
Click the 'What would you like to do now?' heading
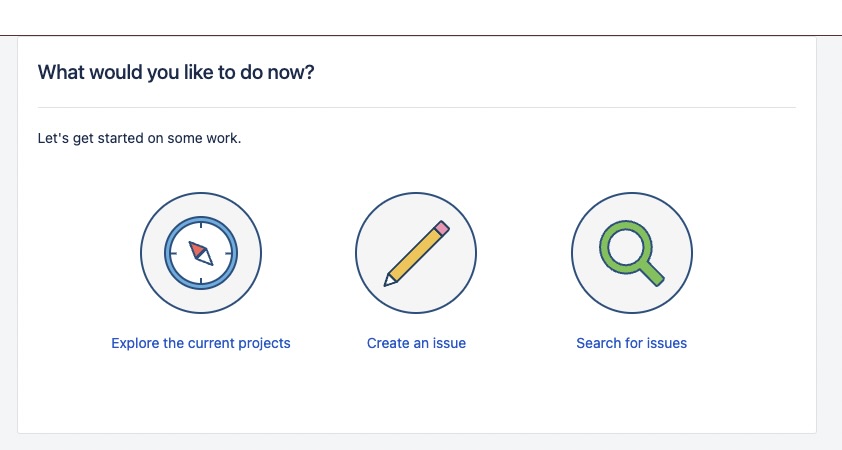pyautogui.click(x=176, y=72)
